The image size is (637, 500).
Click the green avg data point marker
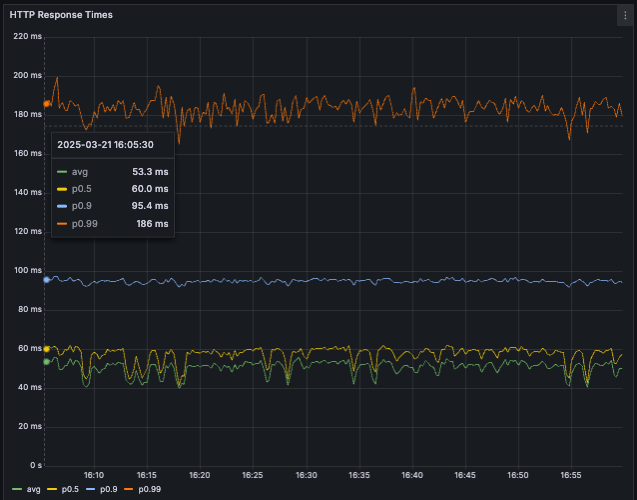click(x=47, y=361)
